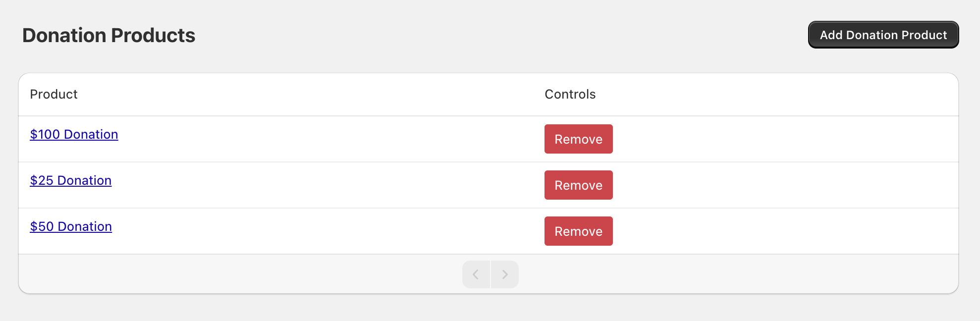Click the Controls column header

(570, 94)
